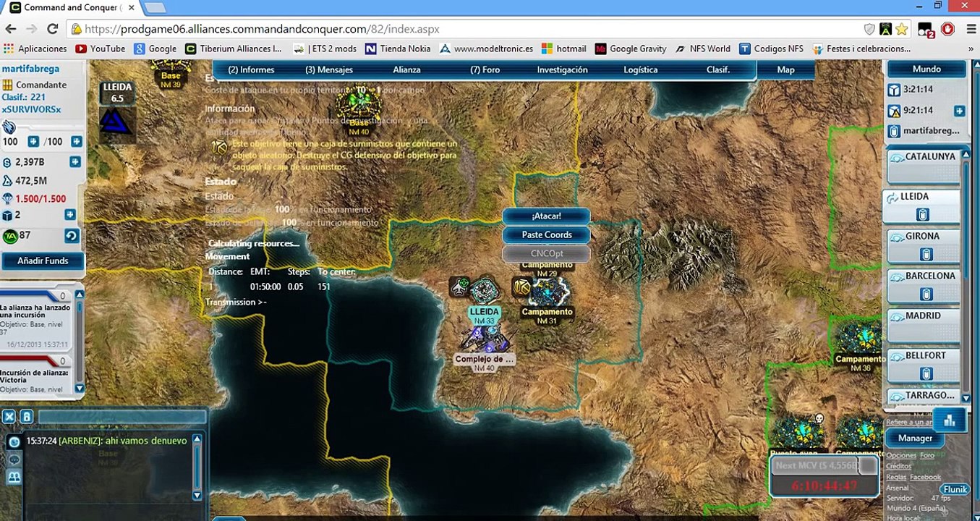This screenshot has height=521, width=980.
Task: Click the Mundo button
Action: [x=926, y=69]
